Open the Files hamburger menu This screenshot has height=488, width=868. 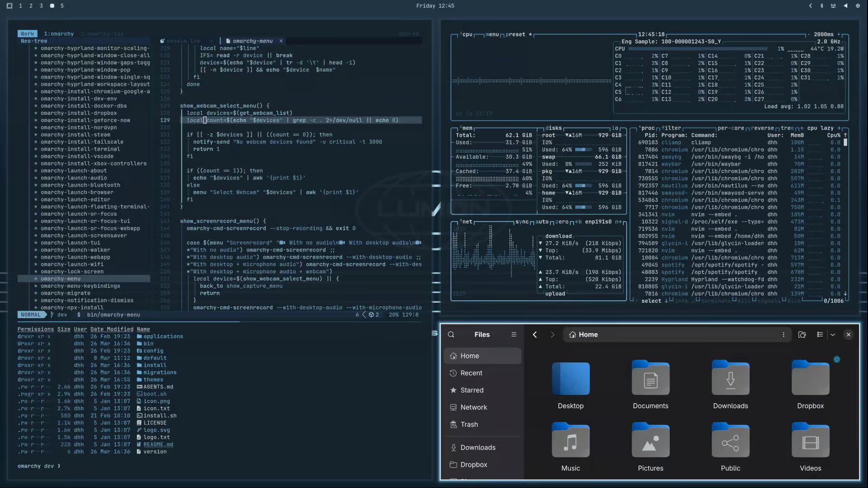click(x=514, y=335)
